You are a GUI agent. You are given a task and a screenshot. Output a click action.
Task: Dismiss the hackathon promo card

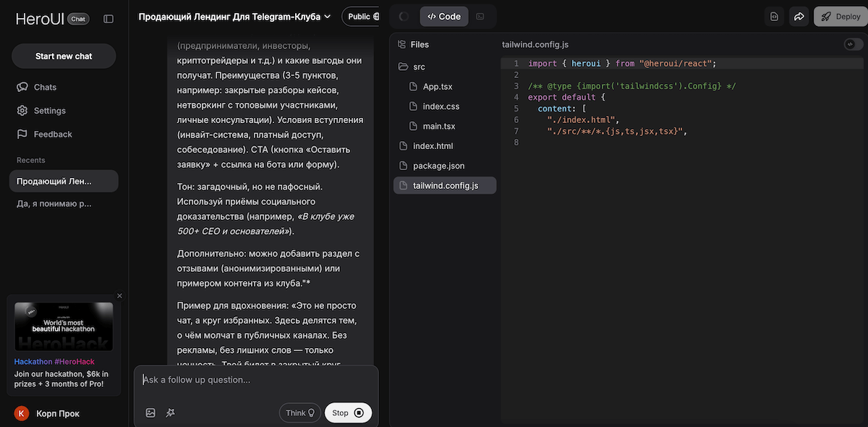120,295
